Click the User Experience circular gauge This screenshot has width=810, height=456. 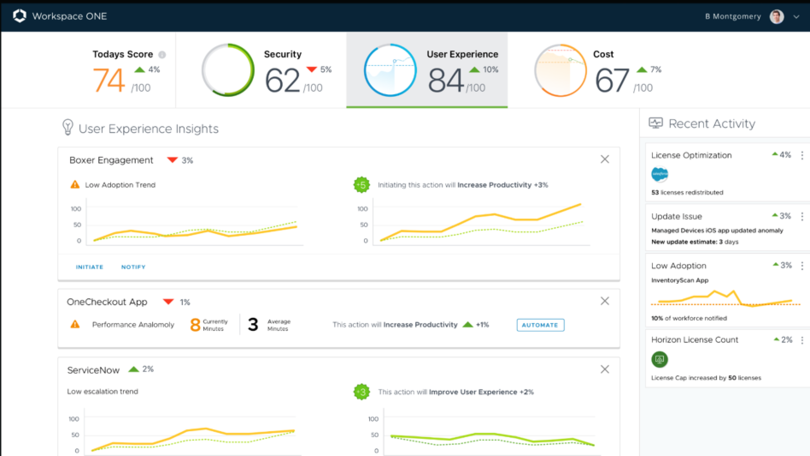tap(390, 70)
